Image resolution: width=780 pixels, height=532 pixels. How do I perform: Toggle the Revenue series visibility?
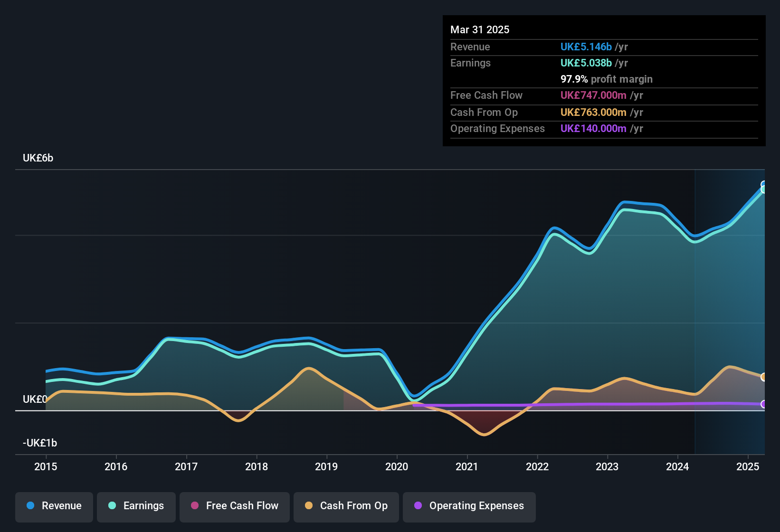pyautogui.click(x=54, y=506)
